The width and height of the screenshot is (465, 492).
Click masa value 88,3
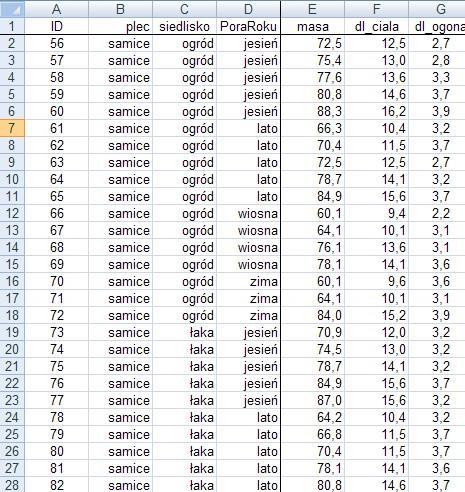point(312,111)
